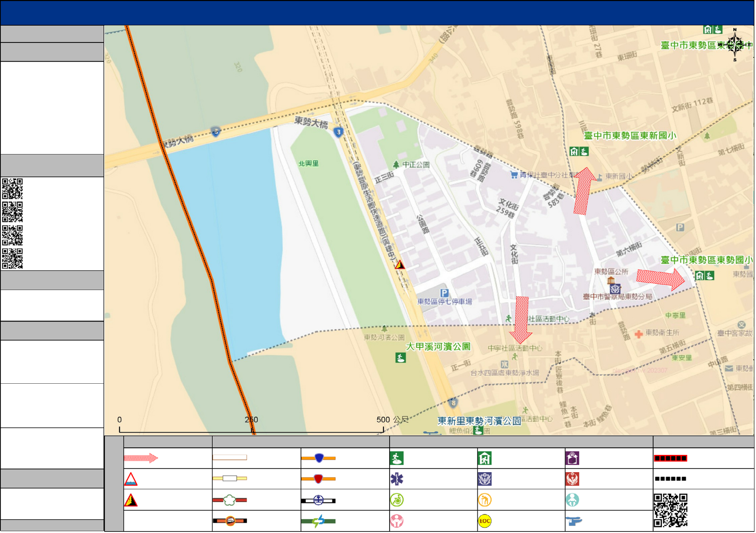Click the 東勢河濱公園 label
756x533 pixels.
click(x=385, y=338)
